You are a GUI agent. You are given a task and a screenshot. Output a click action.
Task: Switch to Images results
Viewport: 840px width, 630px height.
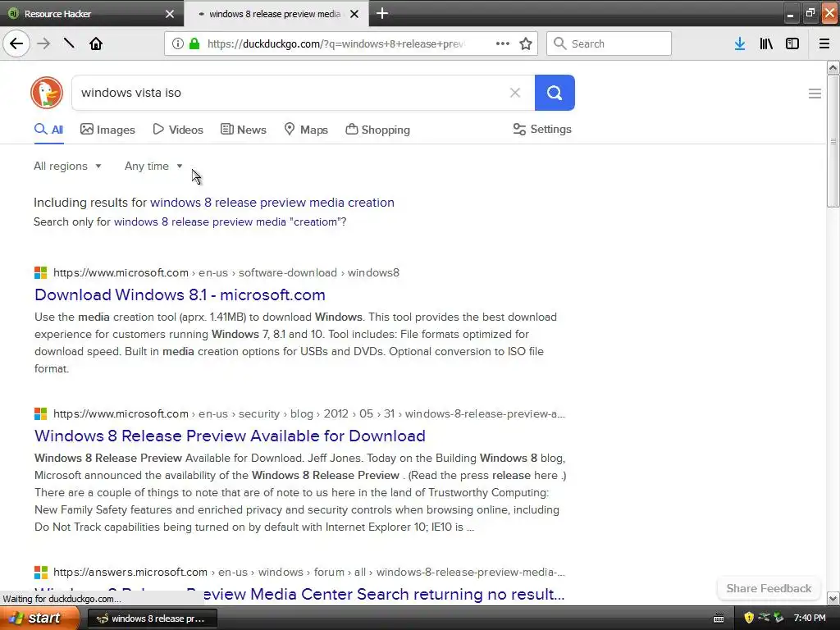(107, 130)
